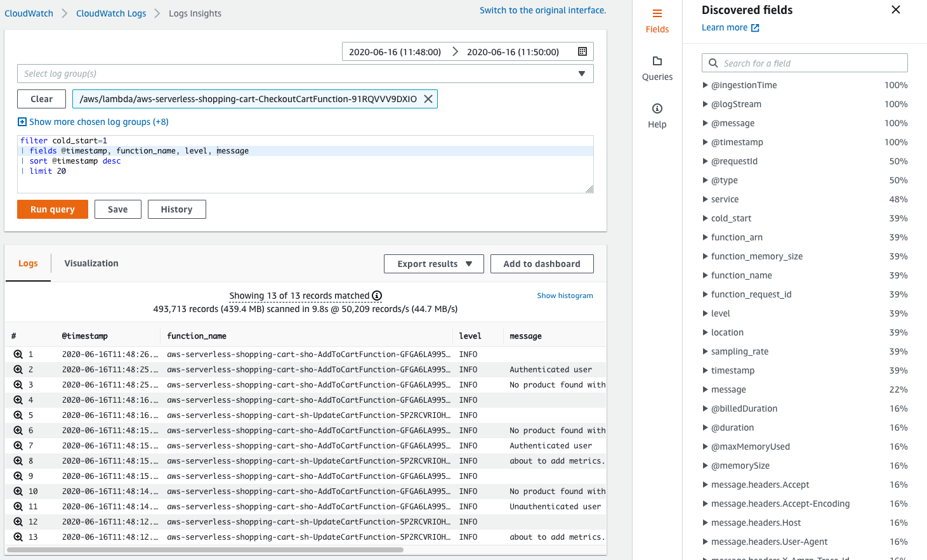Zoom into log row 1
This screenshot has width=927, height=560.
tap(18, 355)
